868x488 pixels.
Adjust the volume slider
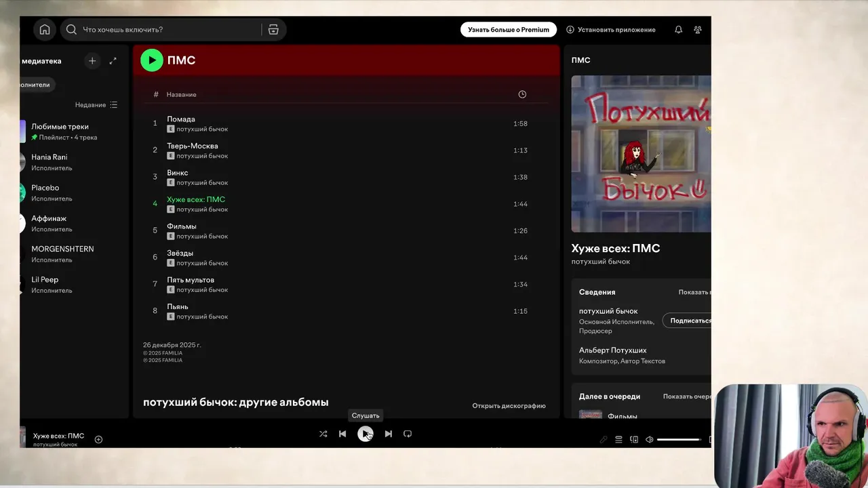point(679,439)
